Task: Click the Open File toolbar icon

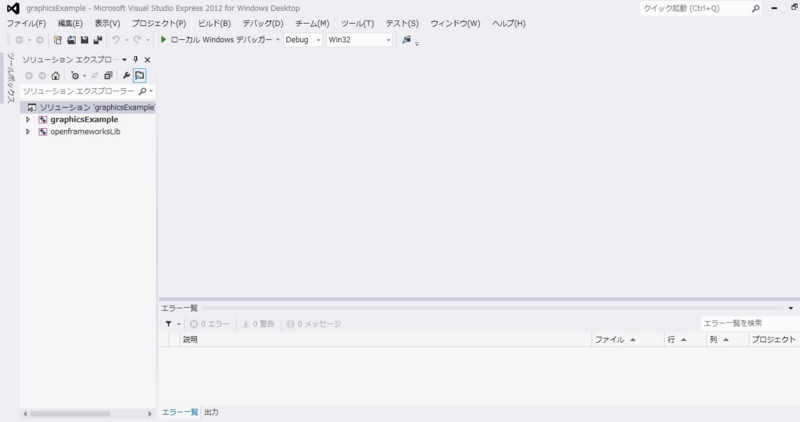Action: pyautogui.click(x=71, y=40)
